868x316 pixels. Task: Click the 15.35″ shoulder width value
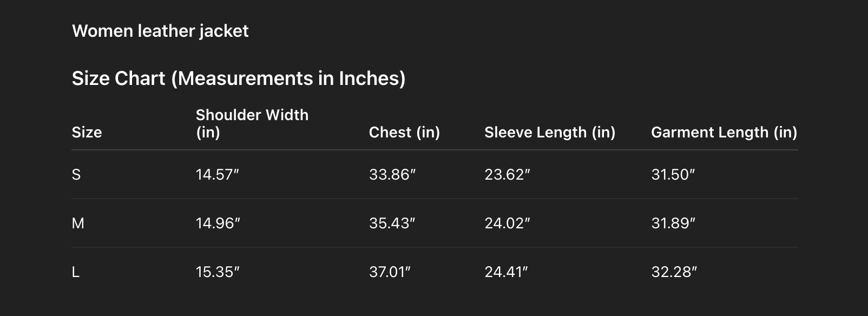pos(218,272)
